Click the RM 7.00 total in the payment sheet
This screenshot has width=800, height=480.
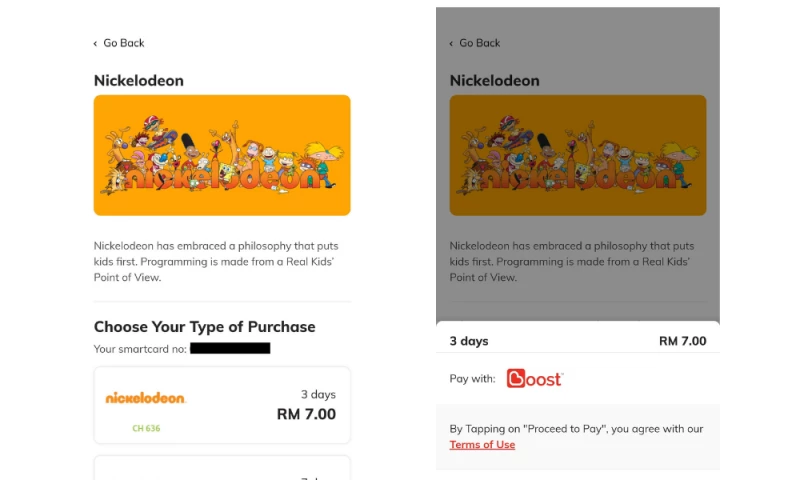coord(682,341)
